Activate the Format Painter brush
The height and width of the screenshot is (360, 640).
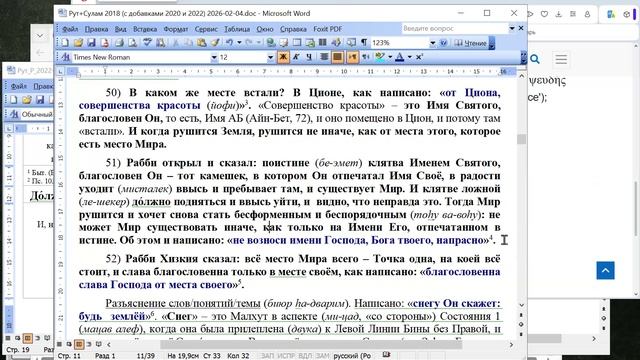[215, 42]
